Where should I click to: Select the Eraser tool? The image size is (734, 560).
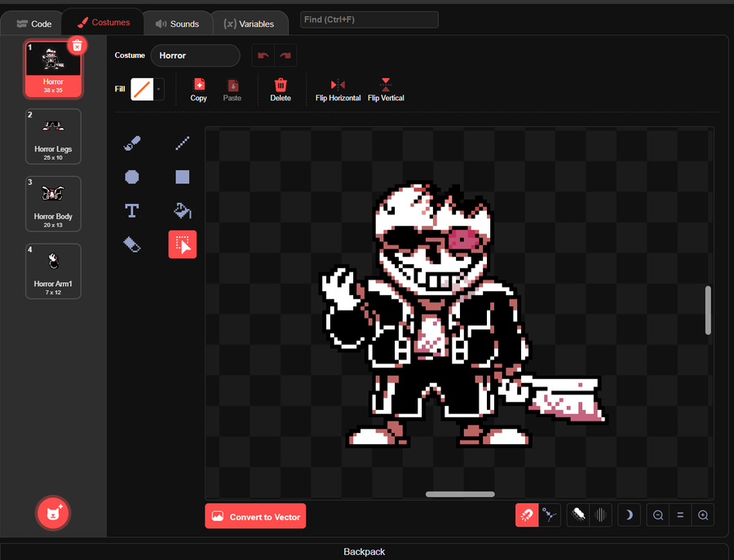tap(132, 245)
